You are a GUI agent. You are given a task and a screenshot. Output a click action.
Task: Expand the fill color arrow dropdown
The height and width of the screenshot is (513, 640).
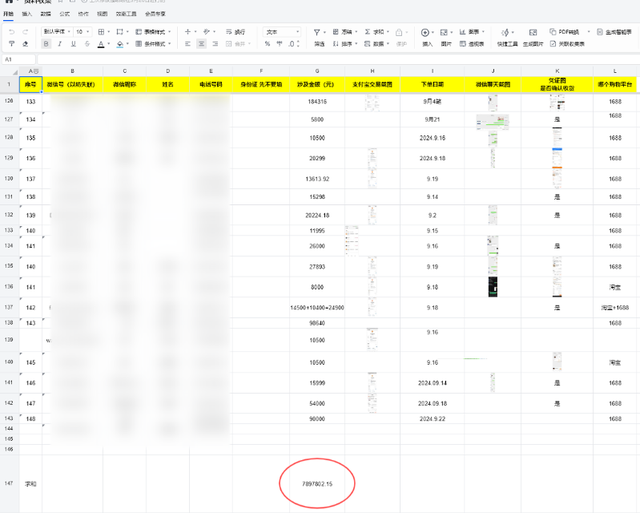point(128,44)
